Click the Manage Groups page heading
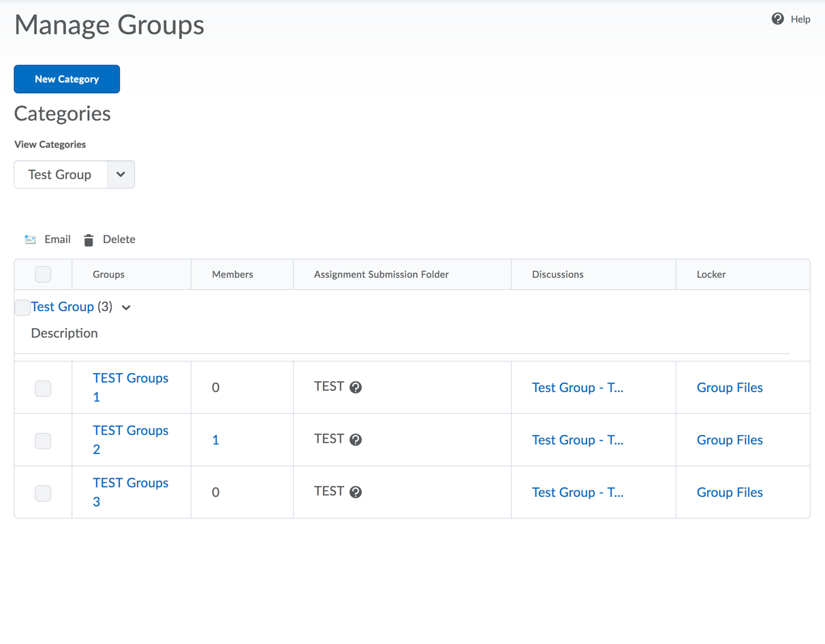This screenshot has height=644, width=825. (x=109, y=25)
